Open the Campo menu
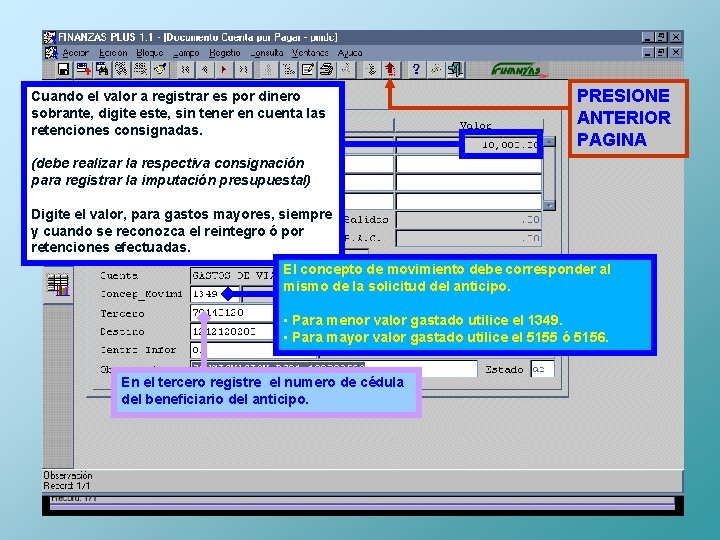The width and height of the screenshot is (720, 540). 186,53
